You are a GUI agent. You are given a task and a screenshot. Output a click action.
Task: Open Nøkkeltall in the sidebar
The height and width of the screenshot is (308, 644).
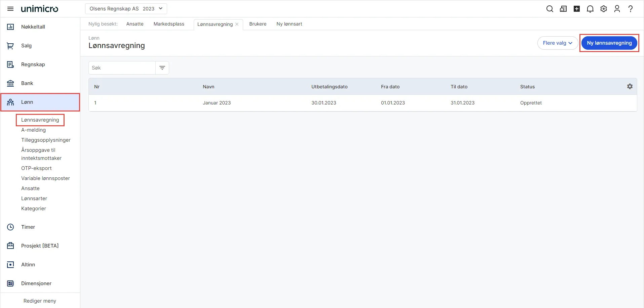coord(40,27)
